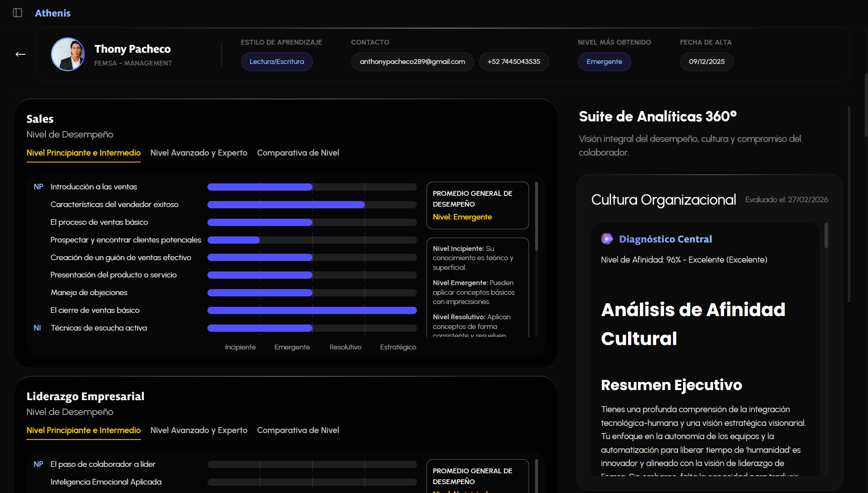Click the 'Incipiente' axis label
Screen dimensions: 868x493
[x=240, y=347]
